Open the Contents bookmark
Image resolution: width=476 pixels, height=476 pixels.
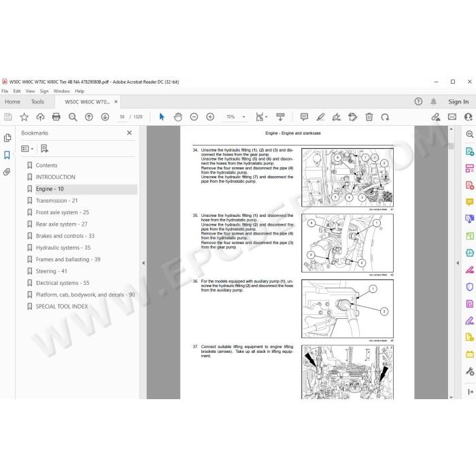[46, 165]
